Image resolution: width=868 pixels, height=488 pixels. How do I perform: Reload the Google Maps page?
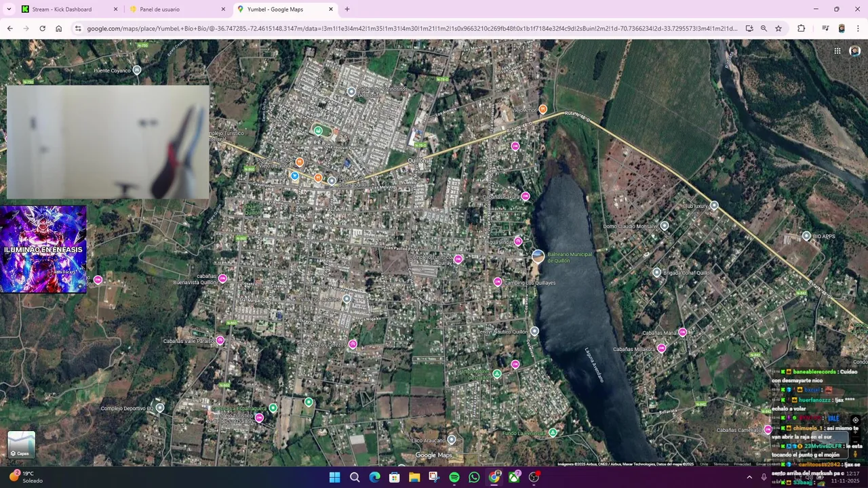point(42,28)
